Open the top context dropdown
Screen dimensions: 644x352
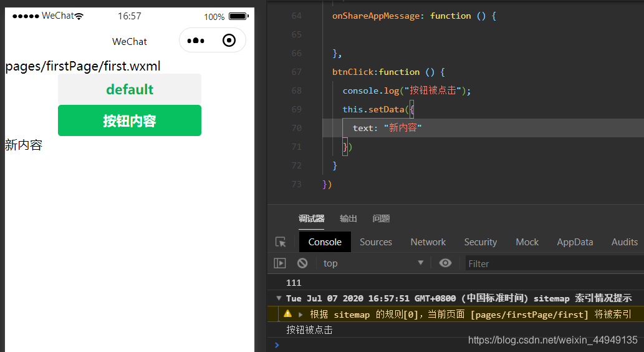(x=373, y=263)
